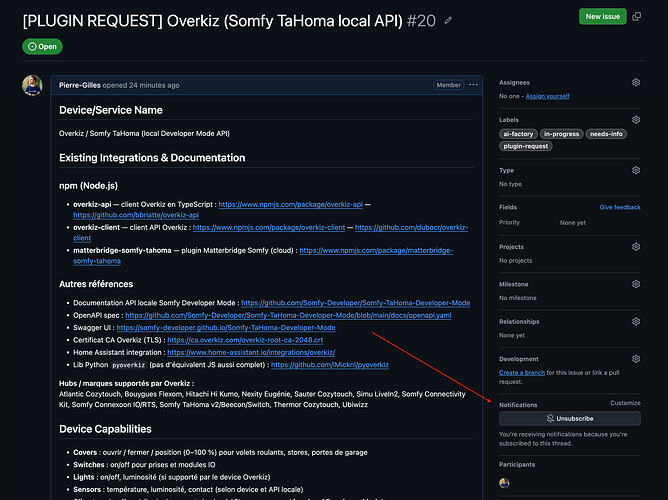
Task: Click the 'Device/Service Name' heading
Action: [x=111, y=110]
